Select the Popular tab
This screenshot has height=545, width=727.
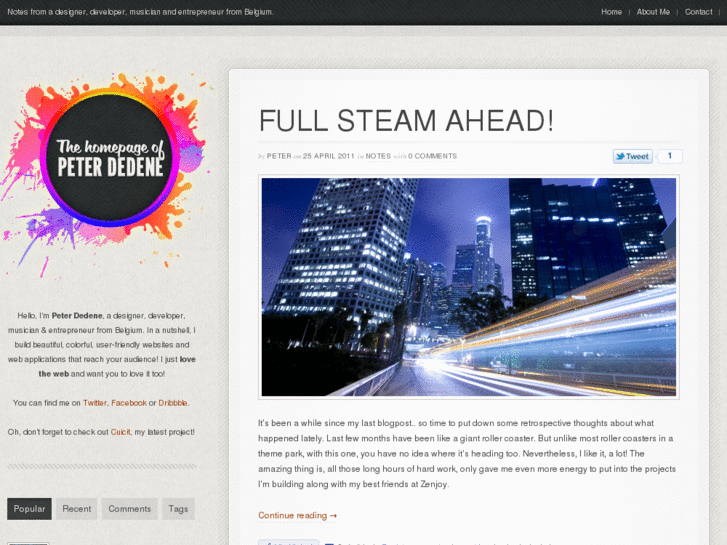(x=29, y=509)
